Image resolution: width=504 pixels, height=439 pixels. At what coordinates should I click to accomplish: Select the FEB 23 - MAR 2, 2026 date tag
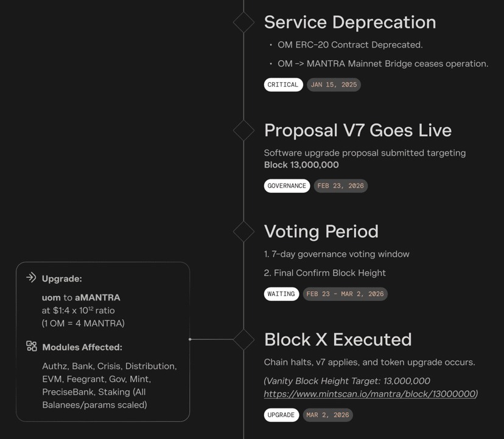345,294
